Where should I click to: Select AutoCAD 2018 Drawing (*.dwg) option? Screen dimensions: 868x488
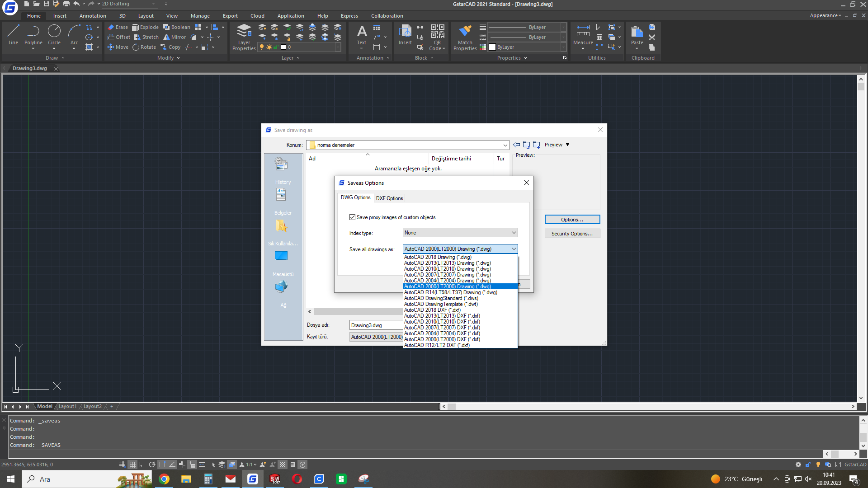tap(460, 257)
